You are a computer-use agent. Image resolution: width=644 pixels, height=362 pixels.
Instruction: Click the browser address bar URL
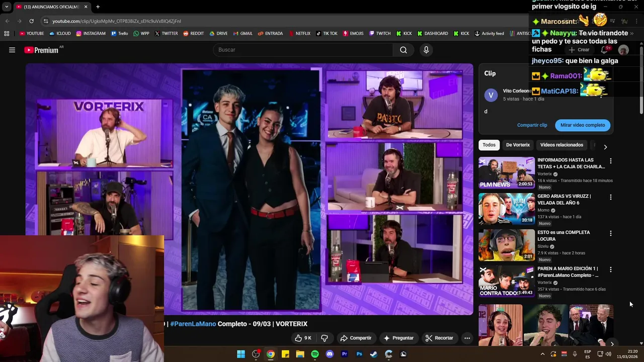[x=117, y=21]
